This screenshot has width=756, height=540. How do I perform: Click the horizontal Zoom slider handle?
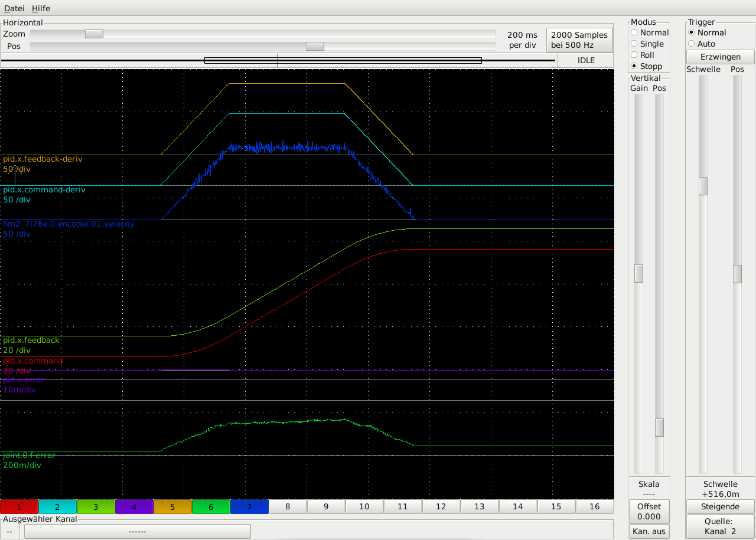[94, 34]
